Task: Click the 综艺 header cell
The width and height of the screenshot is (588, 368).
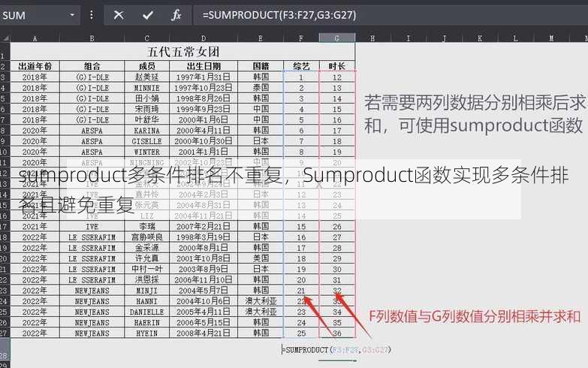Action: (x=301, y=66)
